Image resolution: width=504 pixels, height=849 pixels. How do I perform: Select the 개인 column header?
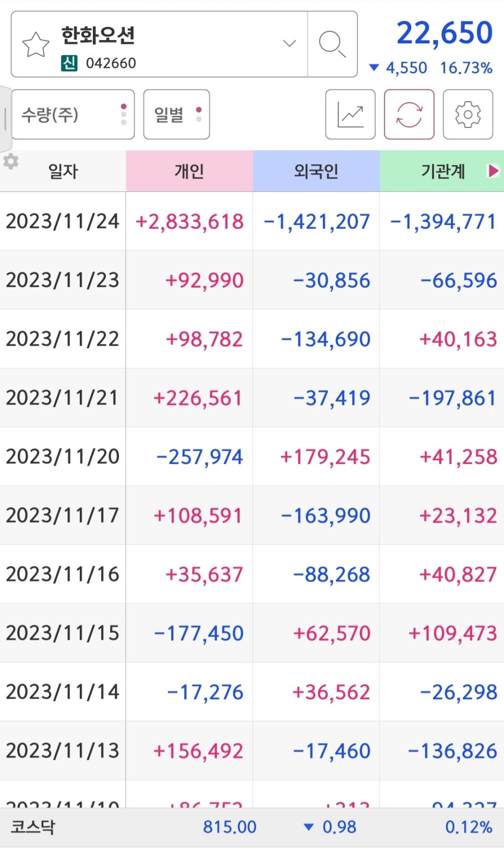click(x=189, y=171)
